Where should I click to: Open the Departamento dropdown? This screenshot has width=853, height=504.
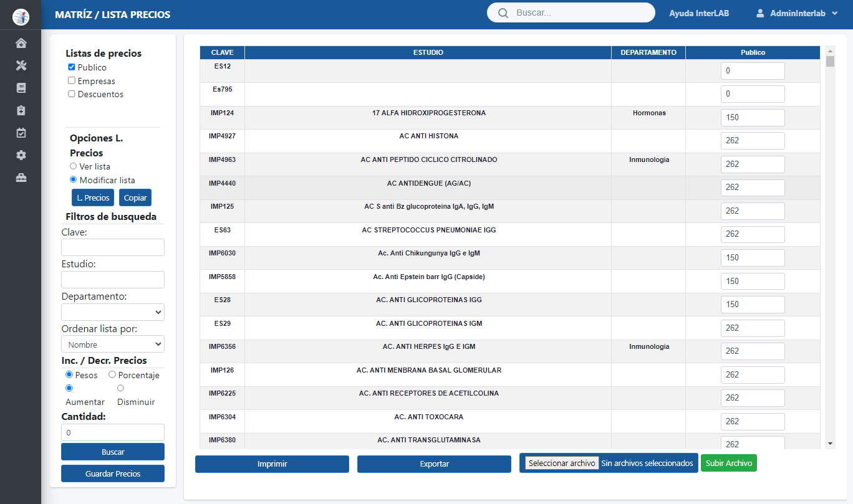[113, 312]
